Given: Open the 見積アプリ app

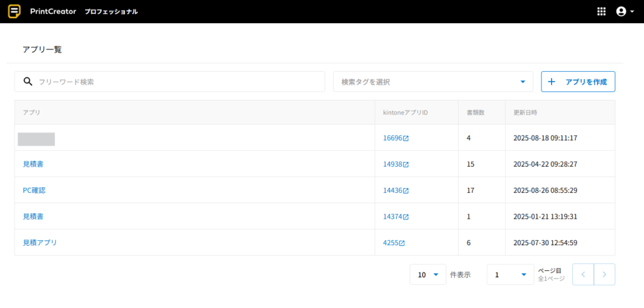Looking at the screenshot, I should tap(40, 243).
